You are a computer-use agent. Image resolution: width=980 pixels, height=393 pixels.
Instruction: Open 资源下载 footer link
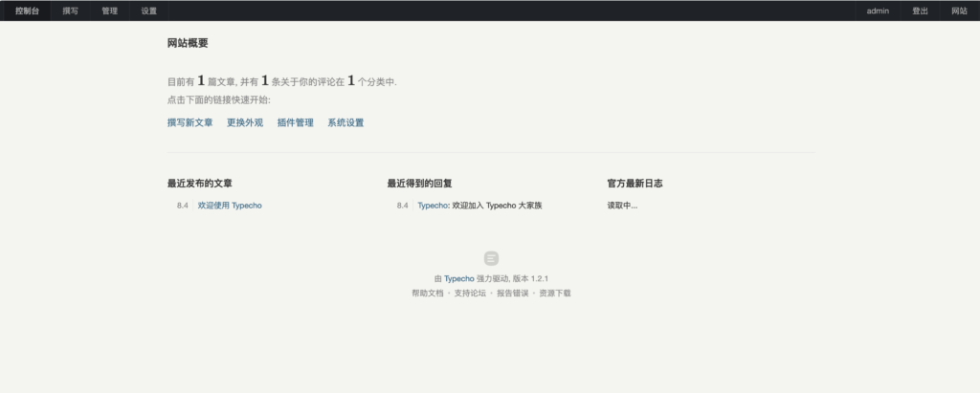click(555, 293)
